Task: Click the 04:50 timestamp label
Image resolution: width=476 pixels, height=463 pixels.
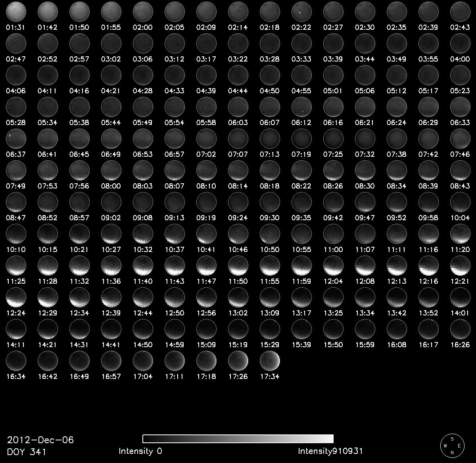Action: pos(270,91)
